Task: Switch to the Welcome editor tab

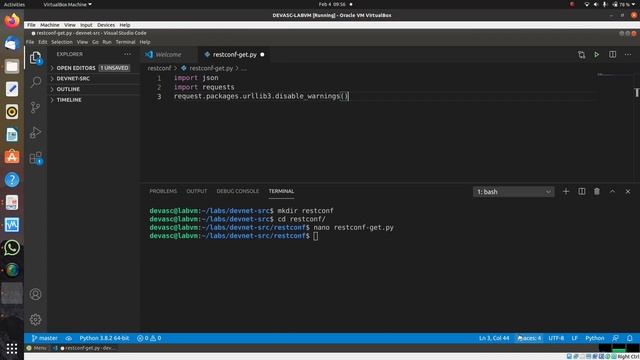Action: pos(168,55)
